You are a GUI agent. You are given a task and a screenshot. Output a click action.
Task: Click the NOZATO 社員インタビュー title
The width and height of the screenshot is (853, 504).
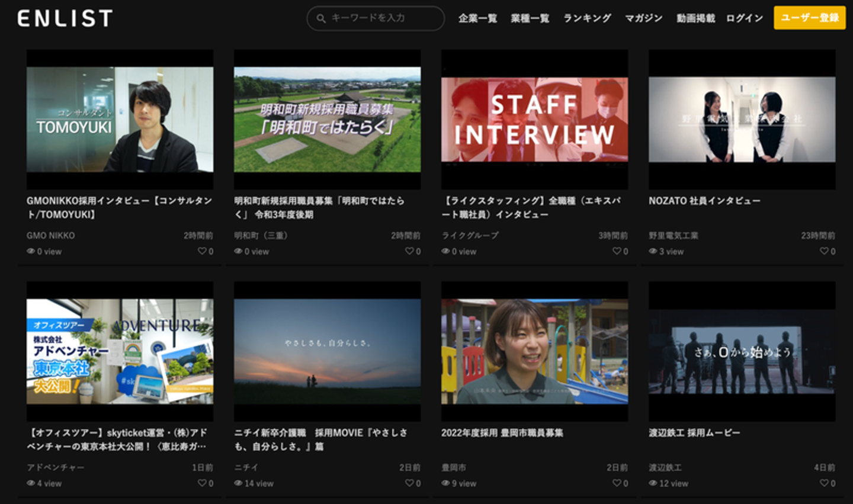[x=704, y=201]
